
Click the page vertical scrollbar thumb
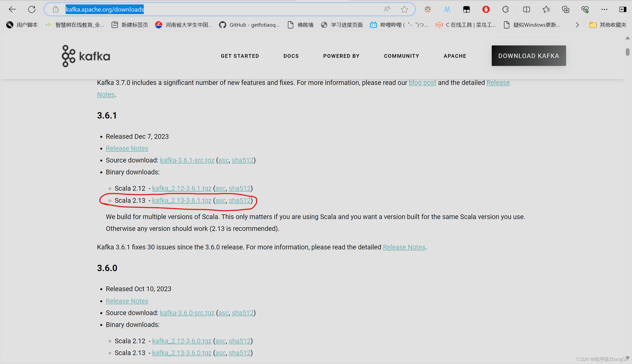click(x=627, y=52)
